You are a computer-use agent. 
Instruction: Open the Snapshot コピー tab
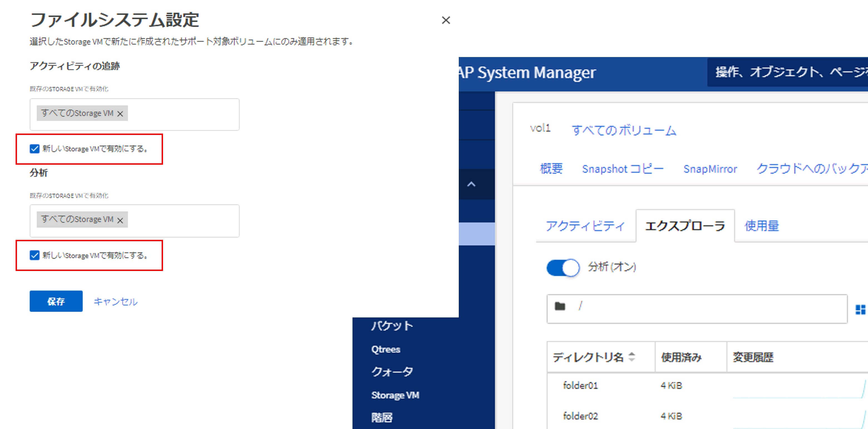(x=623, y=169)
